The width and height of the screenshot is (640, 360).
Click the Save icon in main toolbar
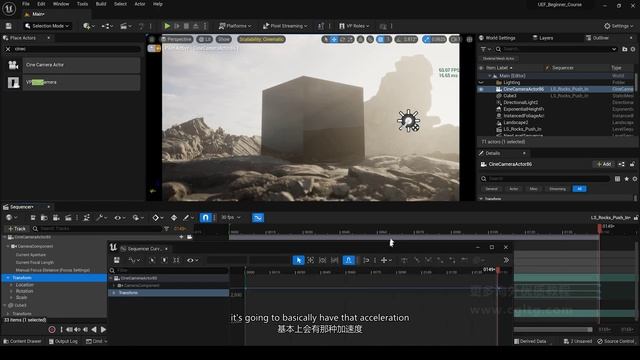coord(8,26)
